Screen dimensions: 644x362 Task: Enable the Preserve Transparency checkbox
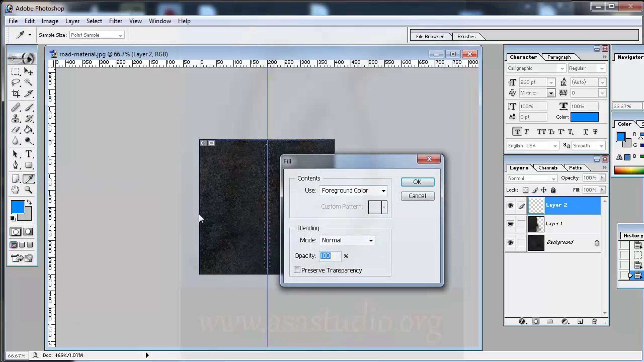(297, 270)
